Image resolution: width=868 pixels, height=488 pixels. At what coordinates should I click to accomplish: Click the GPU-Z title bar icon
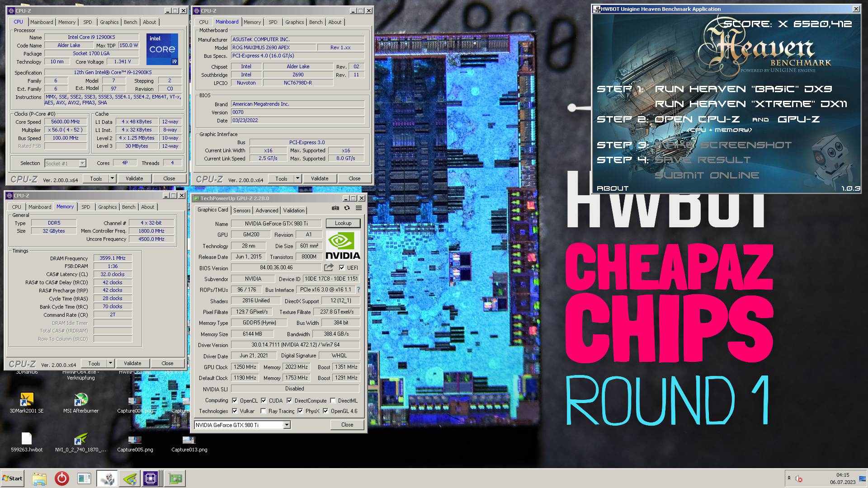[x=196, y=198]
